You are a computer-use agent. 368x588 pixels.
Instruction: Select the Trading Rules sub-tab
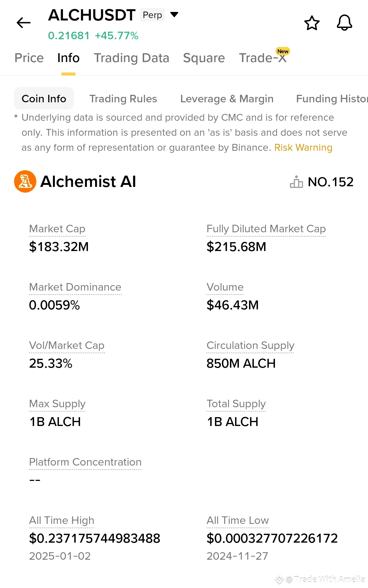point(123,99)
